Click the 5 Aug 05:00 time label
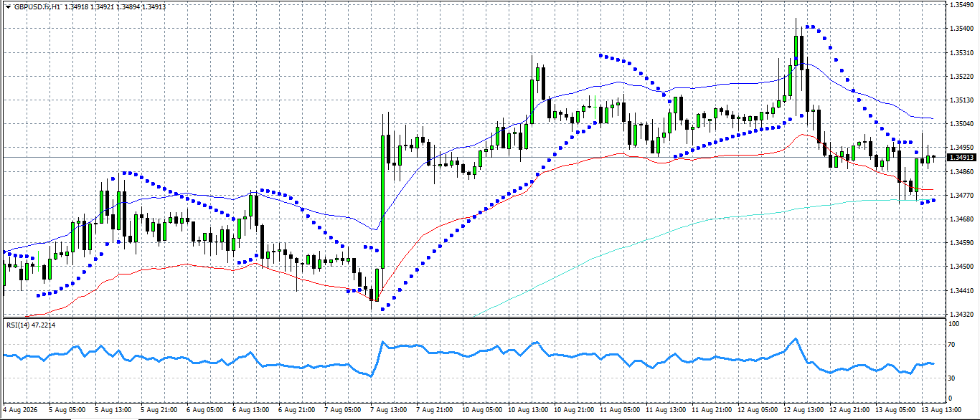980x420 pixels. [67, 410]
